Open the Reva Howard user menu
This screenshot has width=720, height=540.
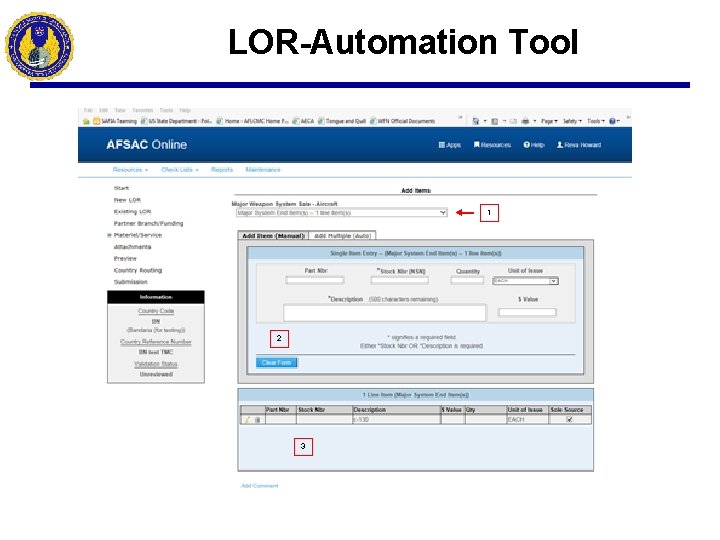[579, 145]
